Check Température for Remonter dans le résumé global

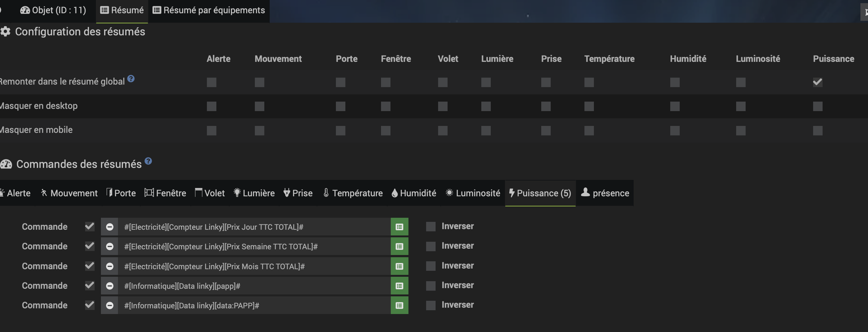[589, 82]
